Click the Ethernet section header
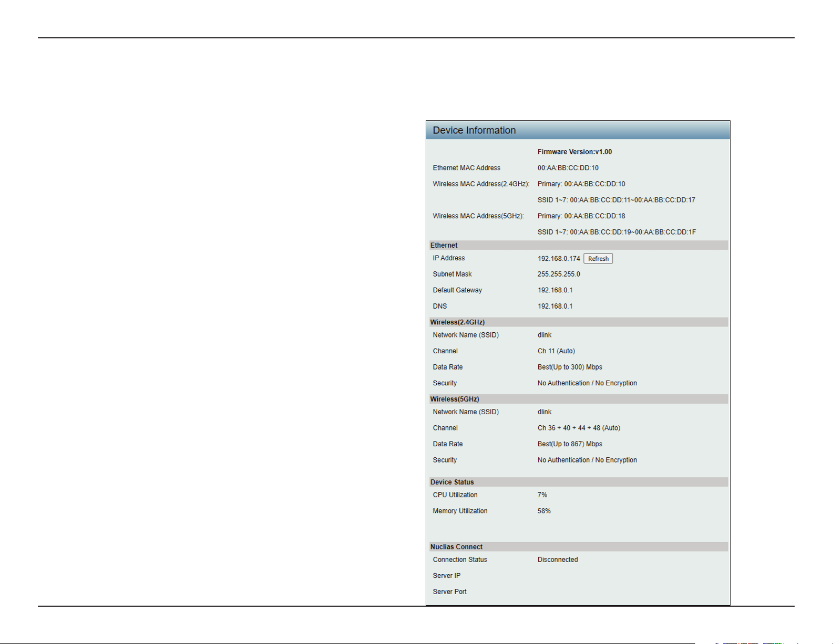This screenshot has width=833, height=644. (x=579, y=246)
